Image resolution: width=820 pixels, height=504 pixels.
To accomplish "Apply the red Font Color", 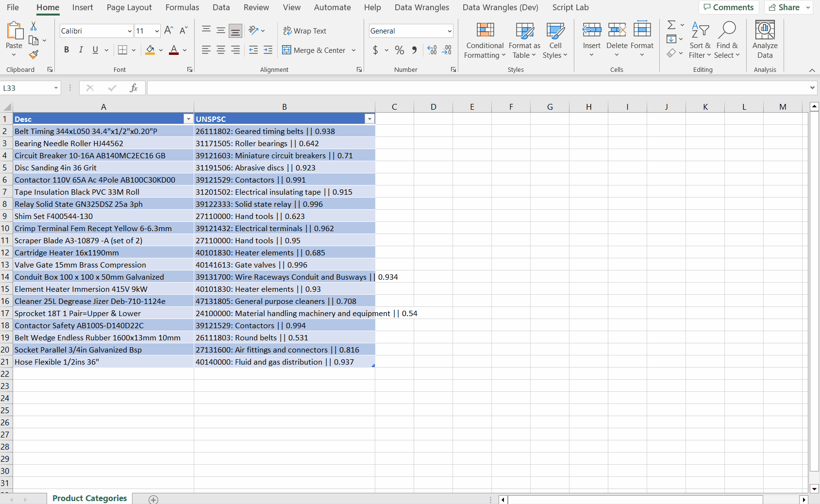I will coord(174,50).
